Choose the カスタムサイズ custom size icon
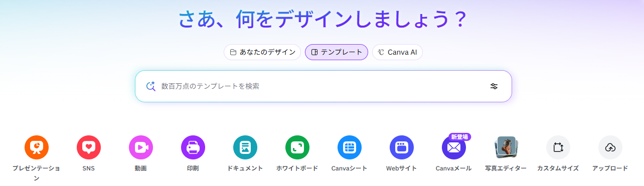The width and height of the screenshot is (644, 186). (558, 147)
